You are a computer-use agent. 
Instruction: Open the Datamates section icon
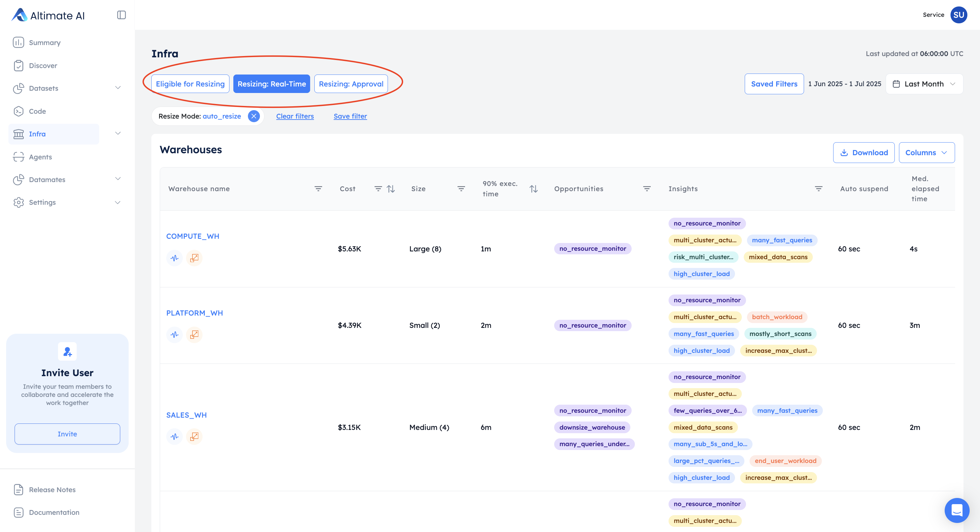point(18,179)
